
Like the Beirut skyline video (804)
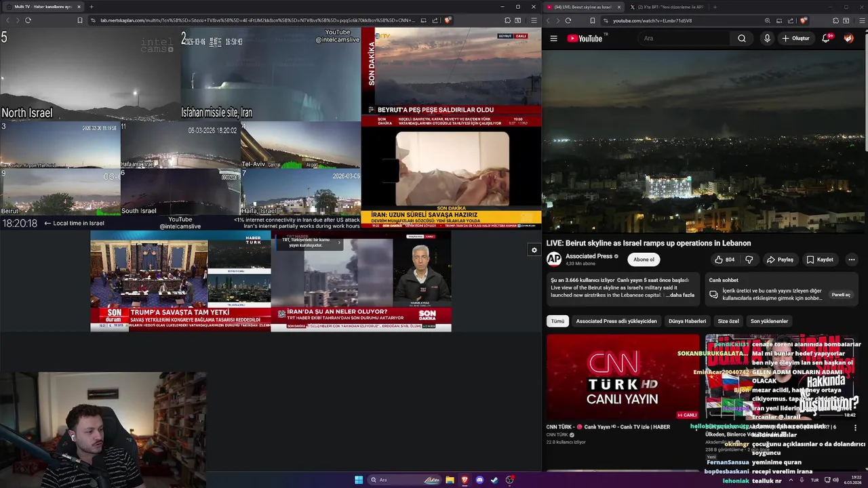(724, 260)
